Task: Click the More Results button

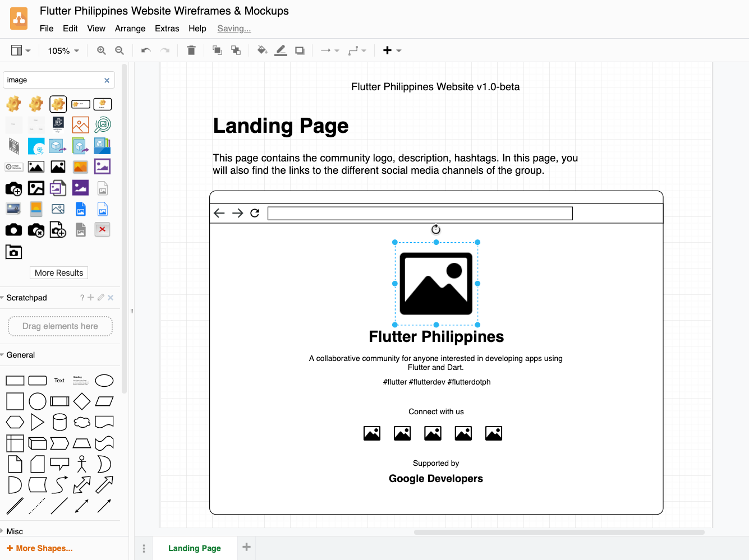Action: click(58, 272)
